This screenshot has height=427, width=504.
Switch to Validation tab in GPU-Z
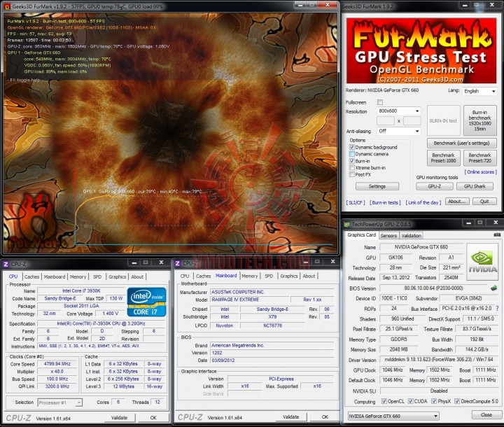(411, 235)
